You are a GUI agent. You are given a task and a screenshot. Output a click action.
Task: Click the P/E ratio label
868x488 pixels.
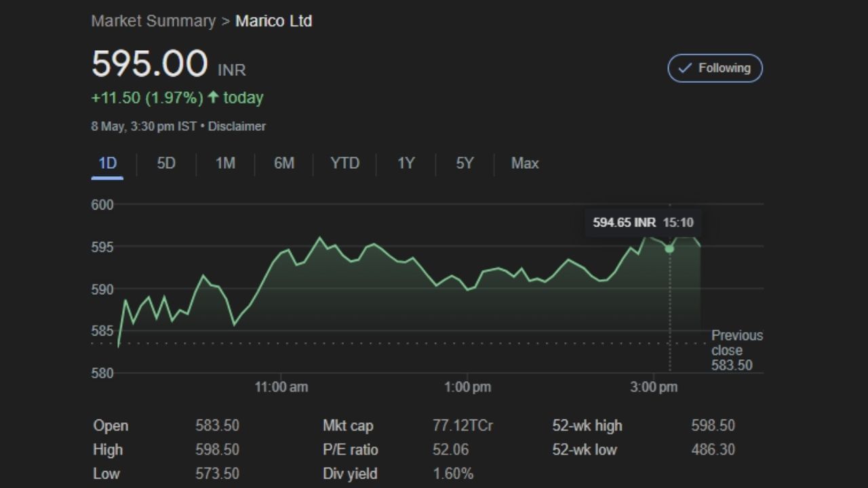click(351, 449)
